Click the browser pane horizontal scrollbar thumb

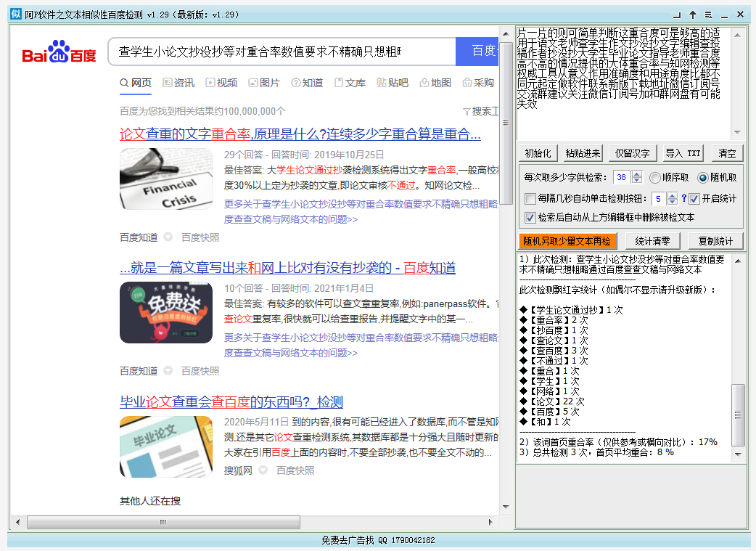point(163,522)
